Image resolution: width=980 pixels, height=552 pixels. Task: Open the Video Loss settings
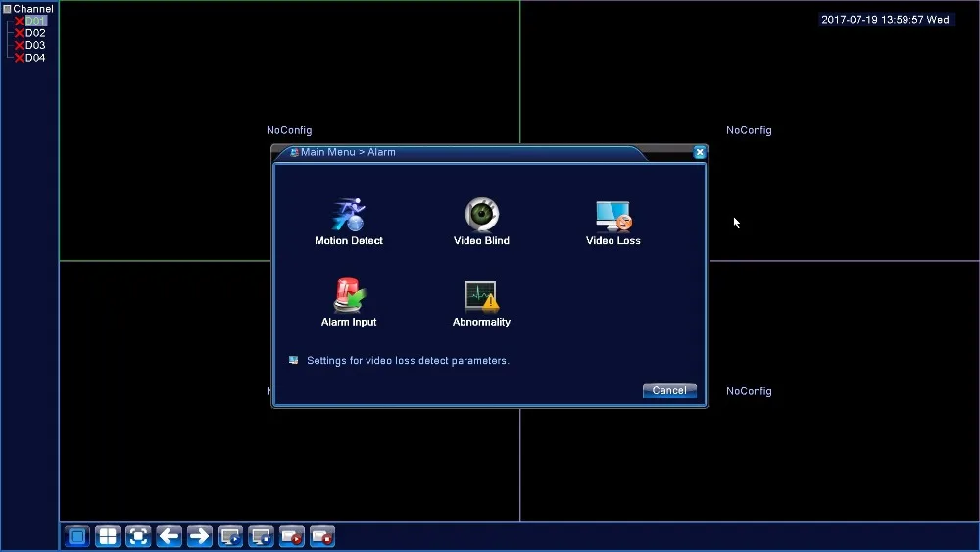click(613, 222)
